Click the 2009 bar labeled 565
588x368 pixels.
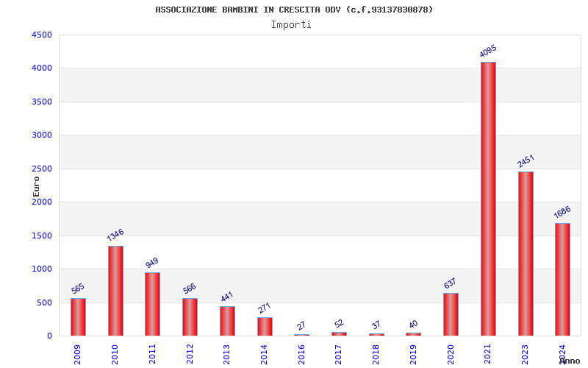pyautogui.click(x=78, y=317)
